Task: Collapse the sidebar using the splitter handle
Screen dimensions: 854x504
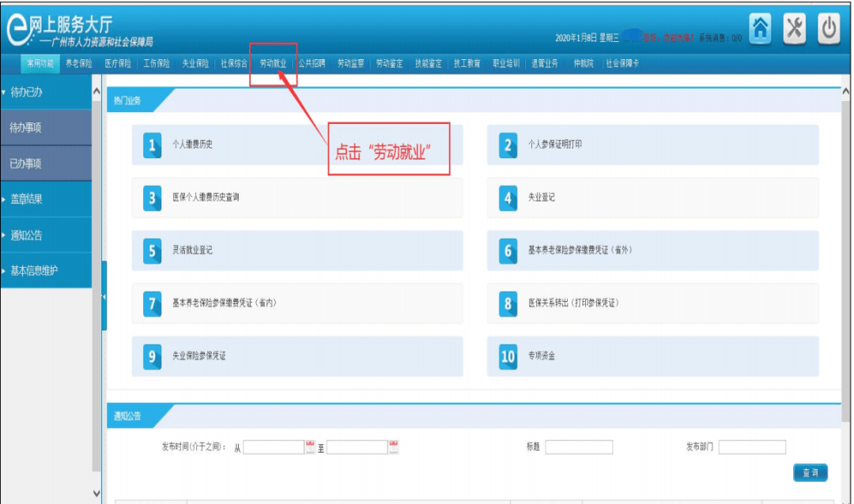Action: [x=104, y=296]
